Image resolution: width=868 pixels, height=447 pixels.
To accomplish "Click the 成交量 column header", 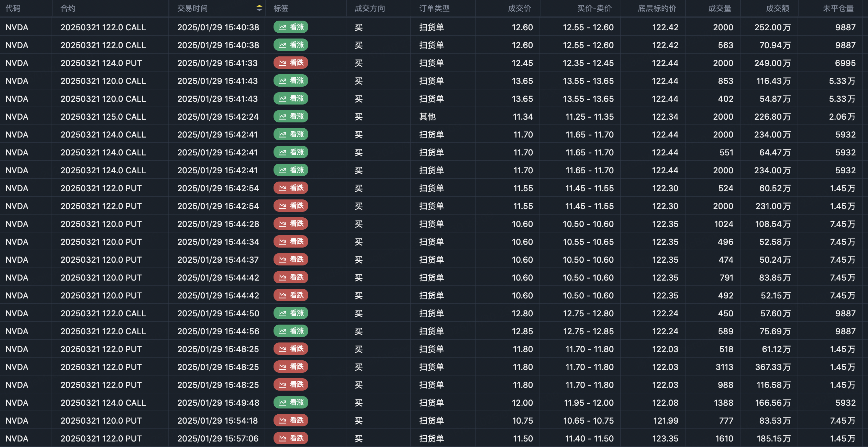I will (x=720, y=8).
